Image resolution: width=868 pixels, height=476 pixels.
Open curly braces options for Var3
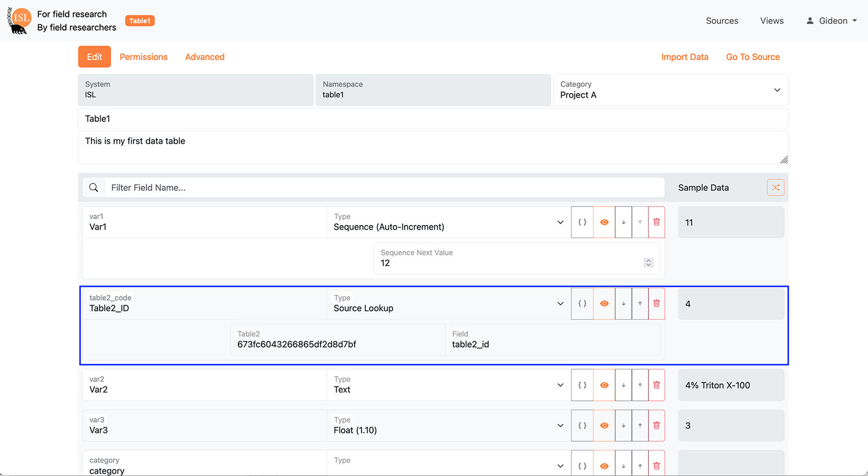(582, 426)
